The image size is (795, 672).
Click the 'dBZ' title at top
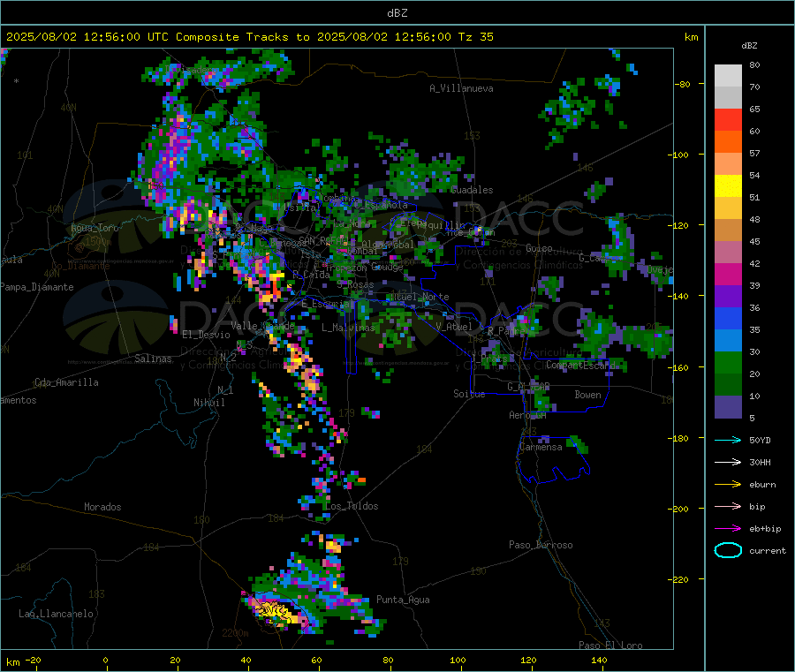click(x=397, y=12)
